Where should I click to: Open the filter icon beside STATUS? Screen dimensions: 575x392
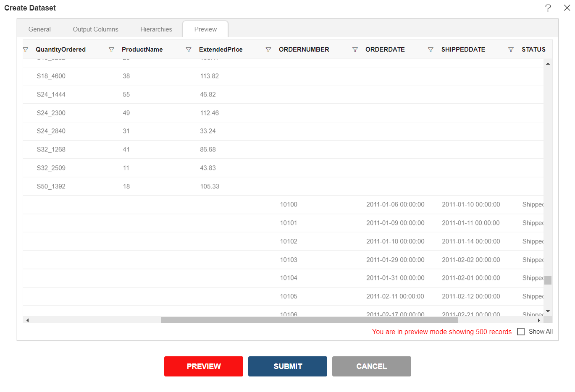[511, 50]
